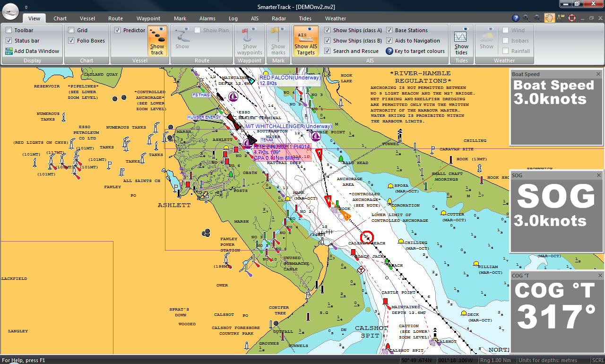Disable Show Ships (class A) checkbox
Viewport: 605px width, 364px height.
328,30
